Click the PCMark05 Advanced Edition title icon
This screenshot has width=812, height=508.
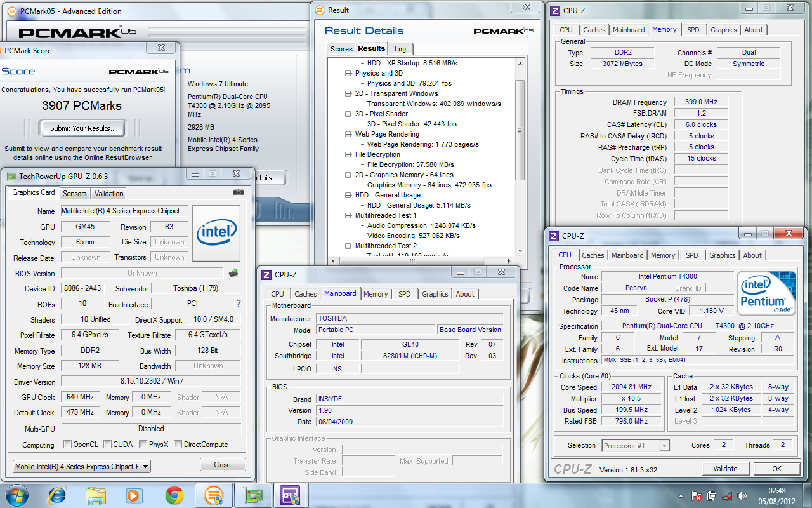pos(13,11)
